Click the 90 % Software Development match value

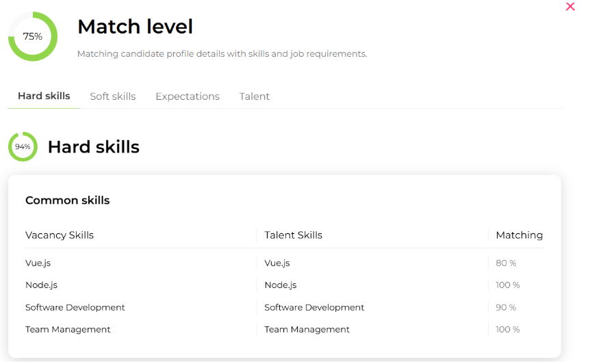[506, 308]
